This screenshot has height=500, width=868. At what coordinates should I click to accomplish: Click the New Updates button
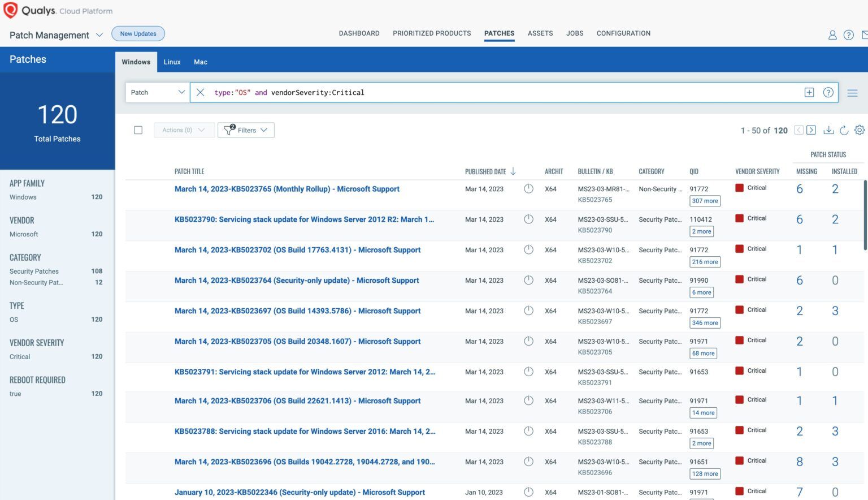pyautogui.click(x=138, y=33)
